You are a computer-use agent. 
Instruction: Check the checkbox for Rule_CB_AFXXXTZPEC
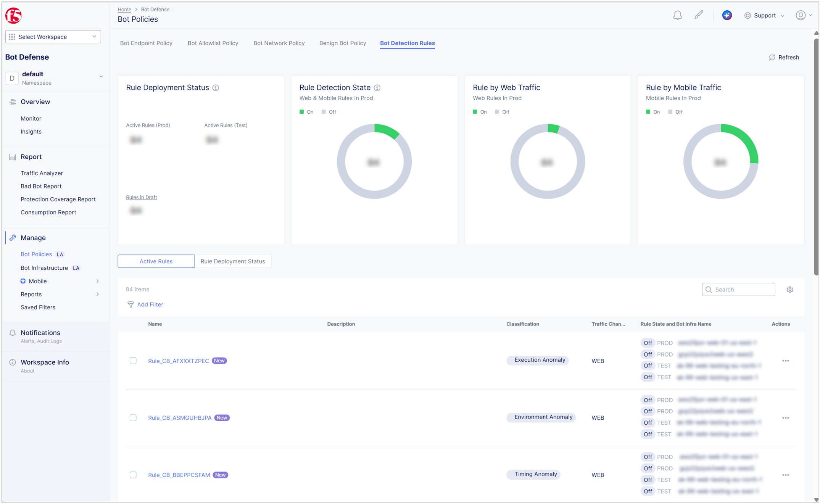[133, 361]
